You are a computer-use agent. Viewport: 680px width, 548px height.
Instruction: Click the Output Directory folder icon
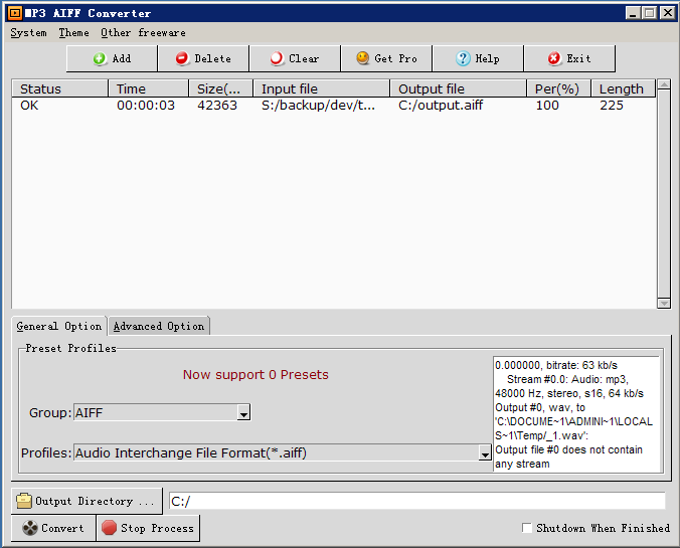tap(24, 501)
